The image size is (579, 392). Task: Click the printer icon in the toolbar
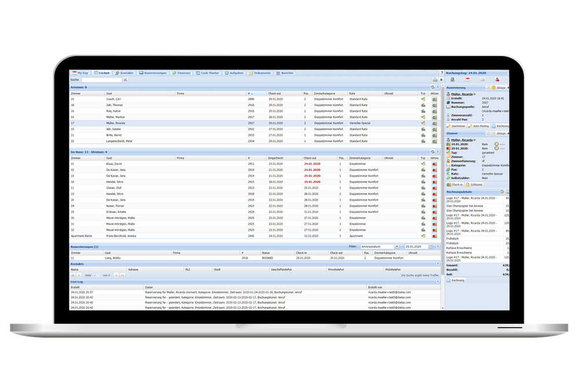click(x=435, y=80)
